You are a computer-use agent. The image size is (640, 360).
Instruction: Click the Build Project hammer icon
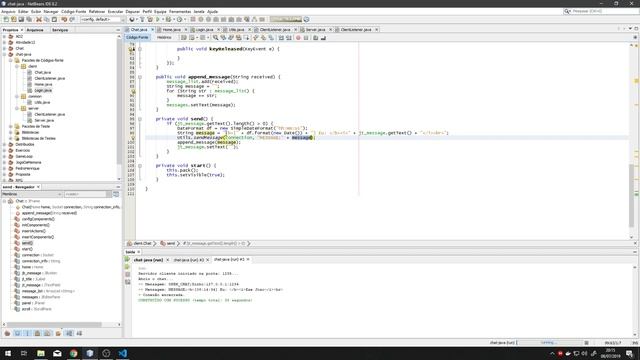pos(142,19)
